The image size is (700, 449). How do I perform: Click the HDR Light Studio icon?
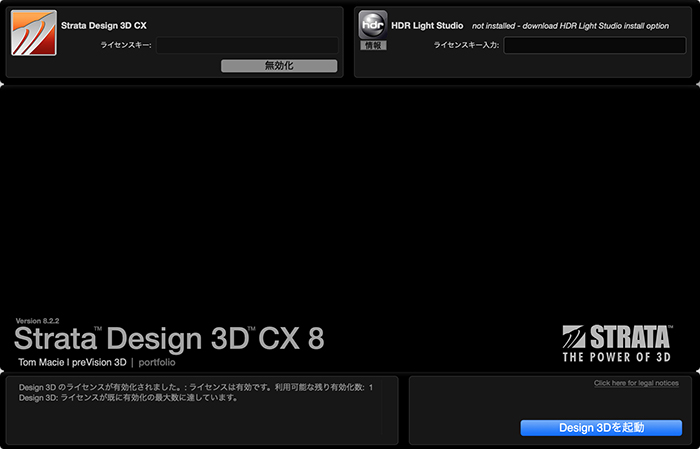coord(373,25)
